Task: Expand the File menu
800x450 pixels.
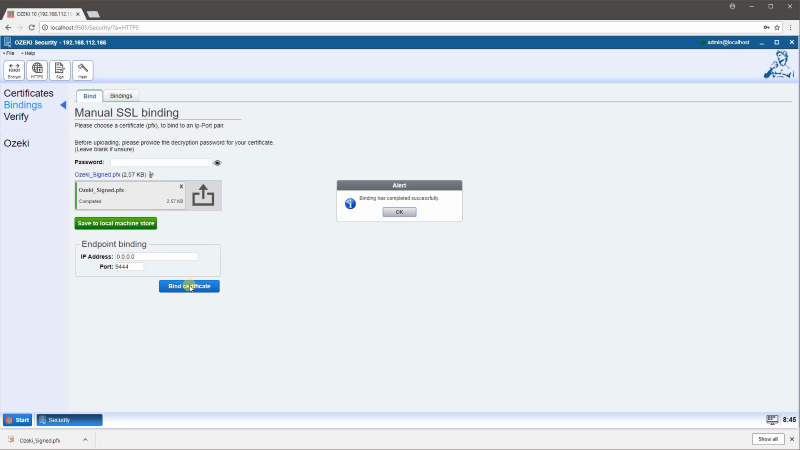Action: click(9, 53)
